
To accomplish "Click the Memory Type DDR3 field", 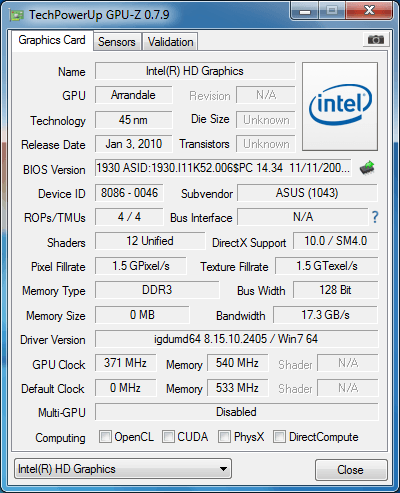I will (157, 290).
